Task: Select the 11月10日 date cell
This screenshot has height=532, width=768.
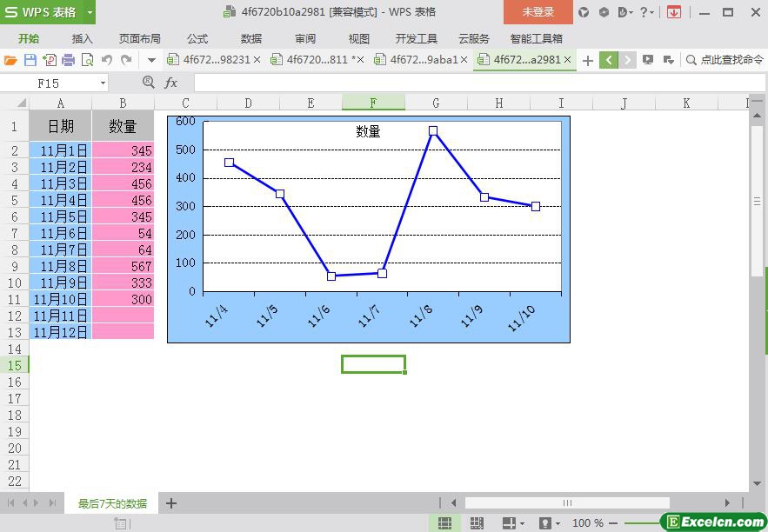Action: pos(60,299)
